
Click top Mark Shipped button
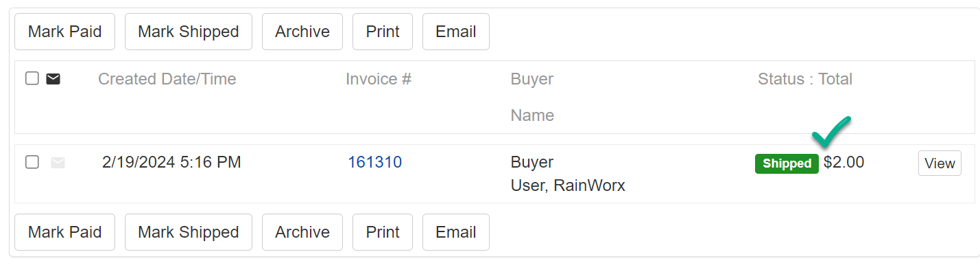click(189, 32)
